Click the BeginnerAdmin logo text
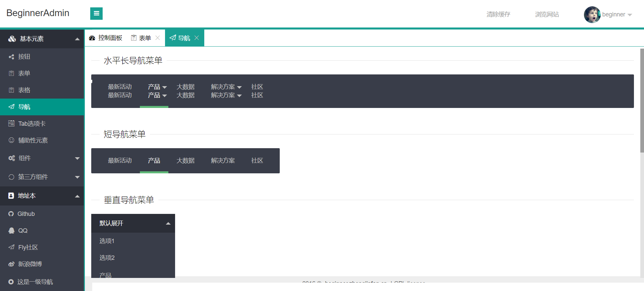This screenshot has height=291, width=644. pyautogui.click(x=38, y=13)
